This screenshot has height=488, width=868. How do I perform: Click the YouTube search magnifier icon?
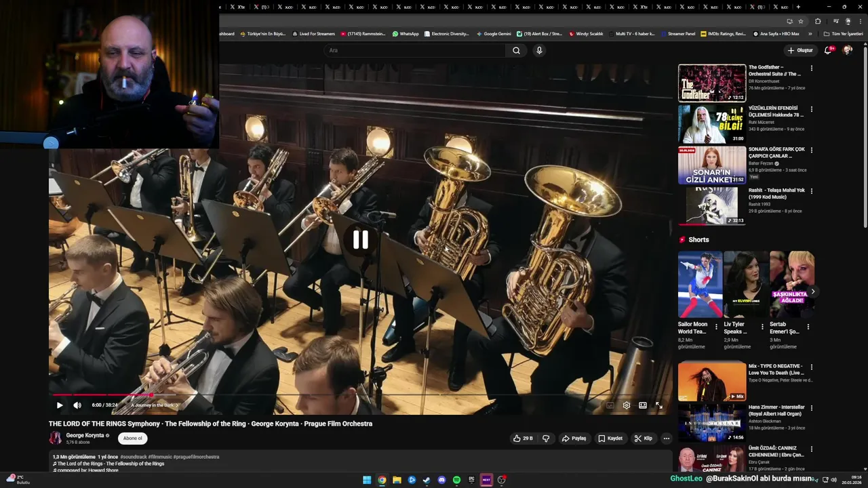(x=516, y=50)
